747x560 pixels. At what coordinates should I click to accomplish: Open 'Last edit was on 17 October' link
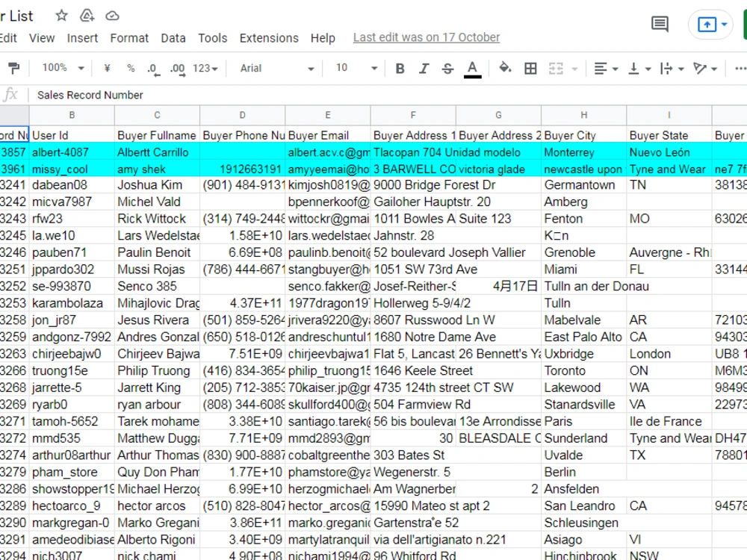click(427, 37)
